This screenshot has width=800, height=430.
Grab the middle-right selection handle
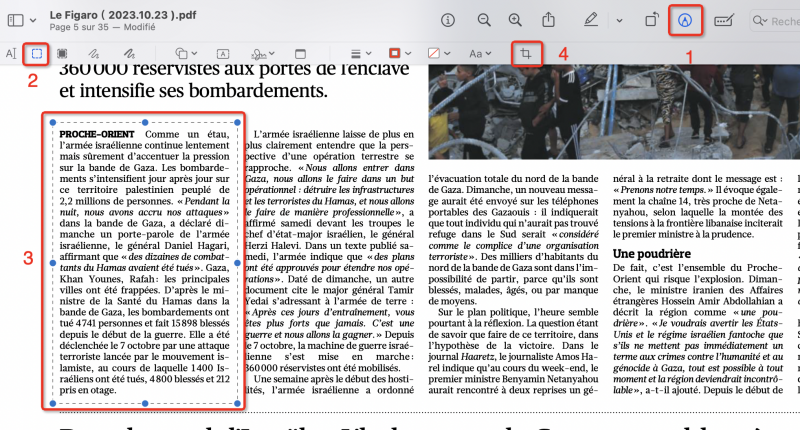point(237,263)
